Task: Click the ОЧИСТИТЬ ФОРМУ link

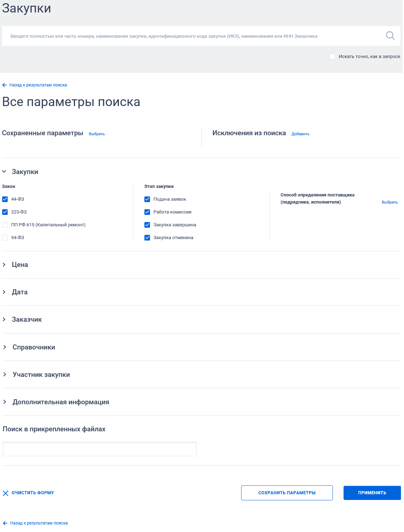Action: (x=33, y=493)
